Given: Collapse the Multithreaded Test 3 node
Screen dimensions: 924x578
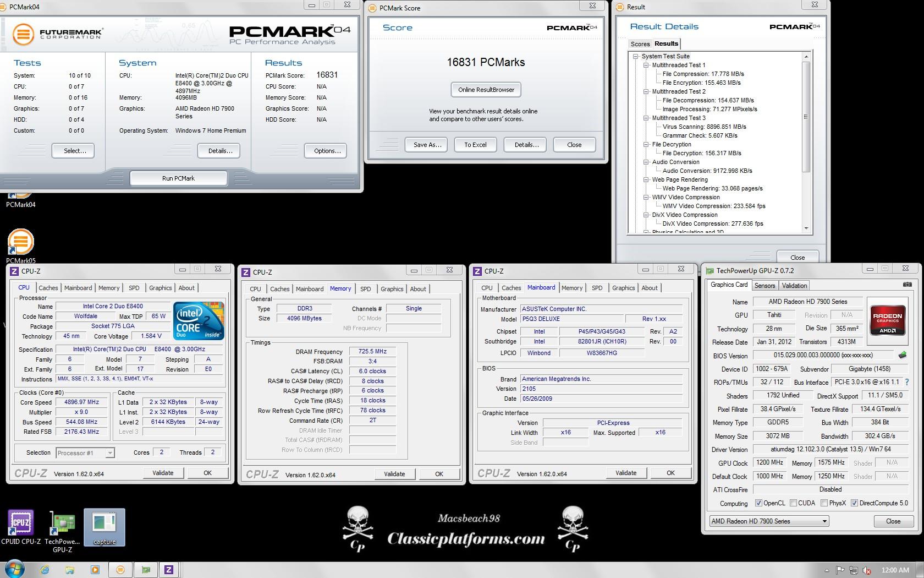Looking at the screenshot, I should [646, 118].
